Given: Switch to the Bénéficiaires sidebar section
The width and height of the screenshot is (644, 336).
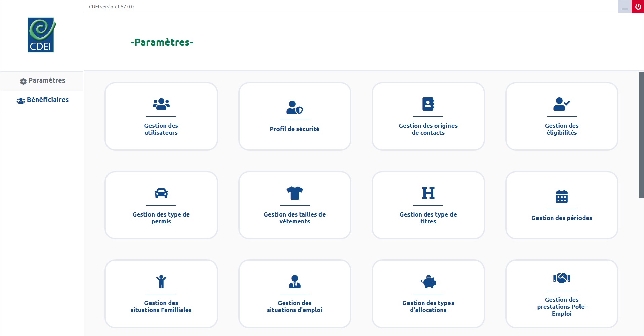Looking at the screenshot, I should click(x=42, y=100).
